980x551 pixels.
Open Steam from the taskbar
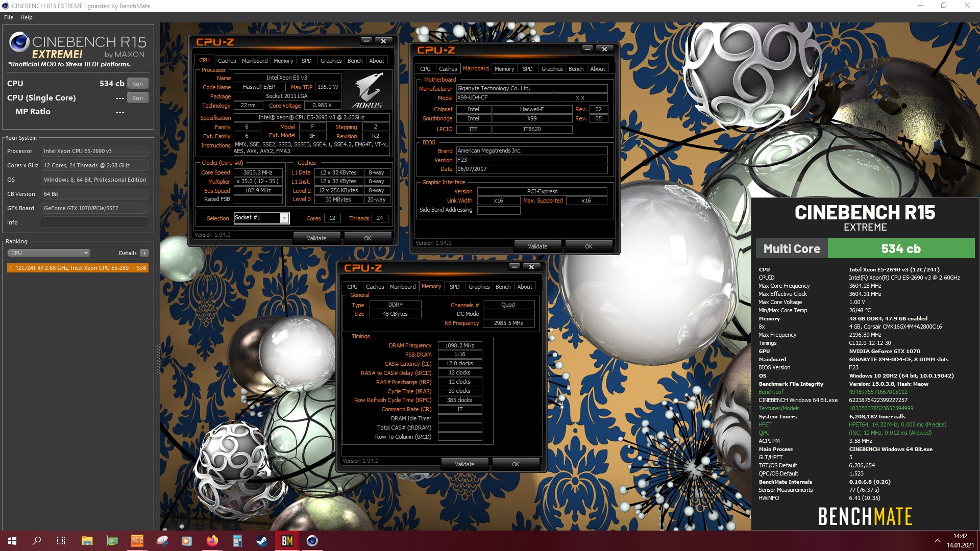point(262,541)
